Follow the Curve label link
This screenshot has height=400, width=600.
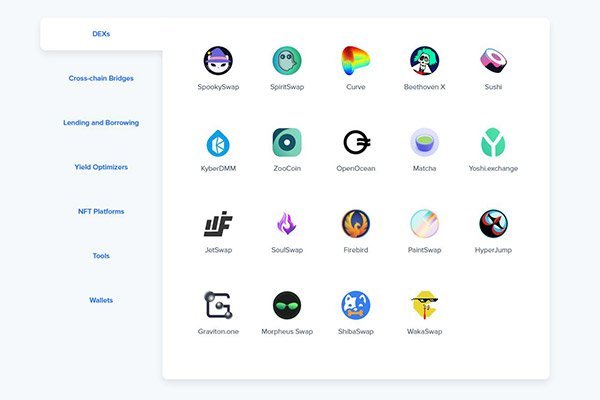[x=355, y=87]
